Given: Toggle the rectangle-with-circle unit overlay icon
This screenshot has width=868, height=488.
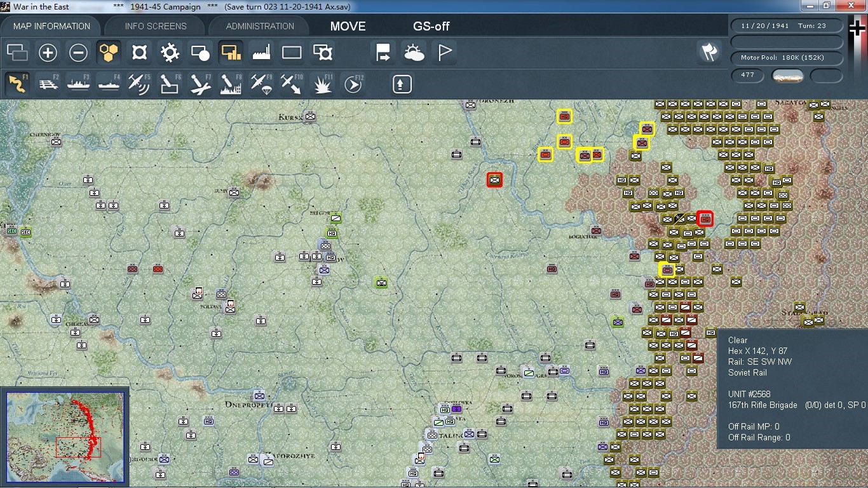Looking at the screenshot, I should tap(200, 53).
